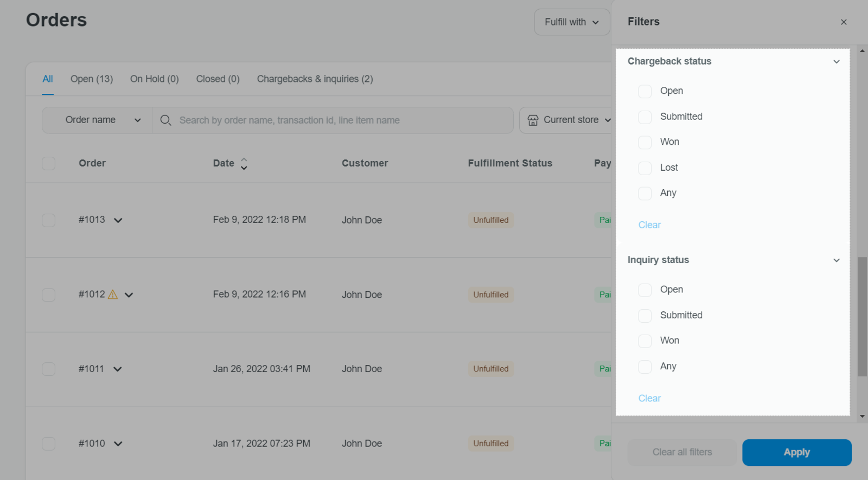
Task: Click the warning triangle icon on order #1012
Action: point(113,295)
